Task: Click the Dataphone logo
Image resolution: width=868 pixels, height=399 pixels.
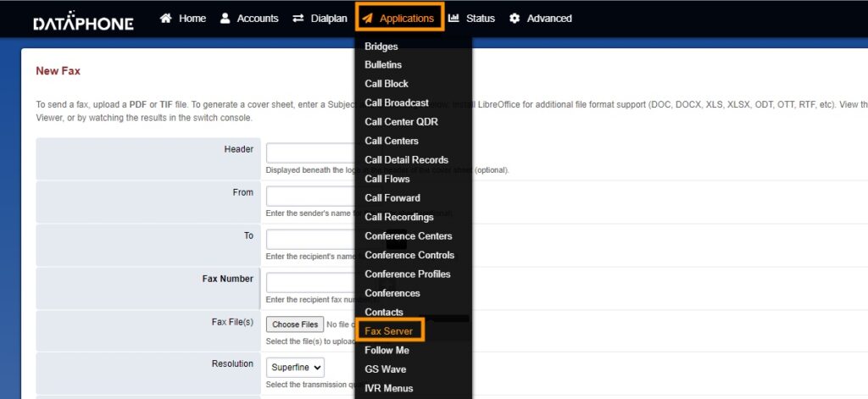Action: coord(83,21)
